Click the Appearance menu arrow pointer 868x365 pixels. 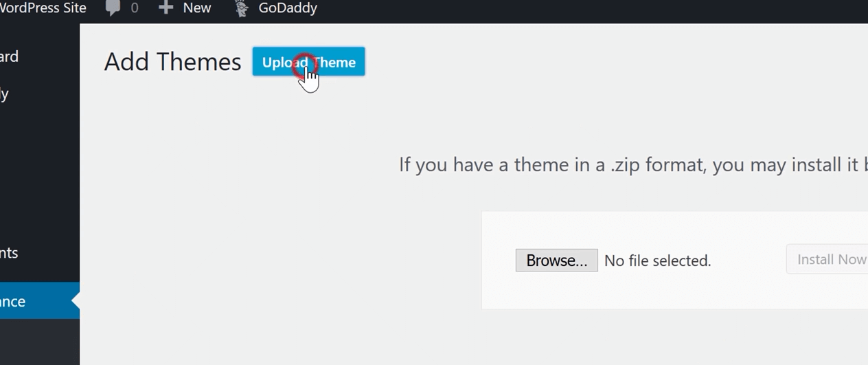76,301
